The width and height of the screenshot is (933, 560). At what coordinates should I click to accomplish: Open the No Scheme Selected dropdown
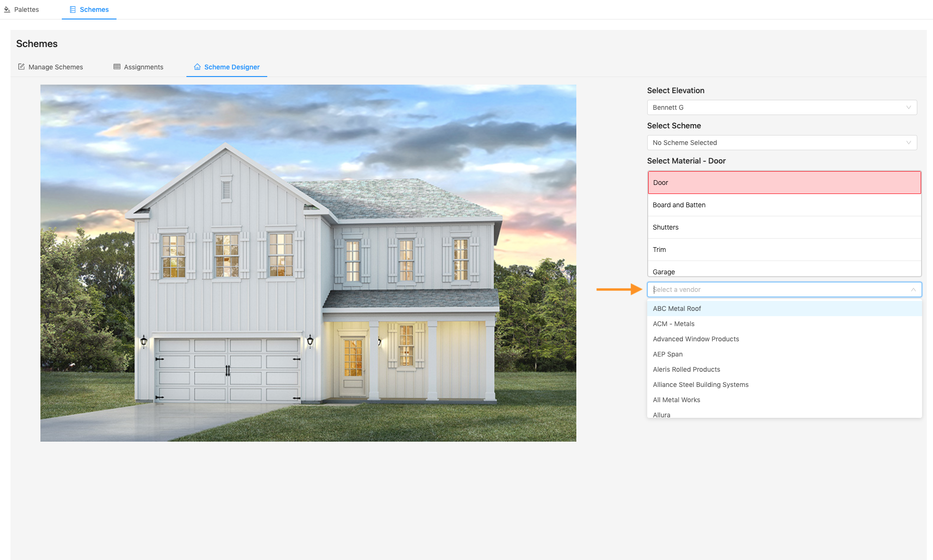click(x=782, y=143)
